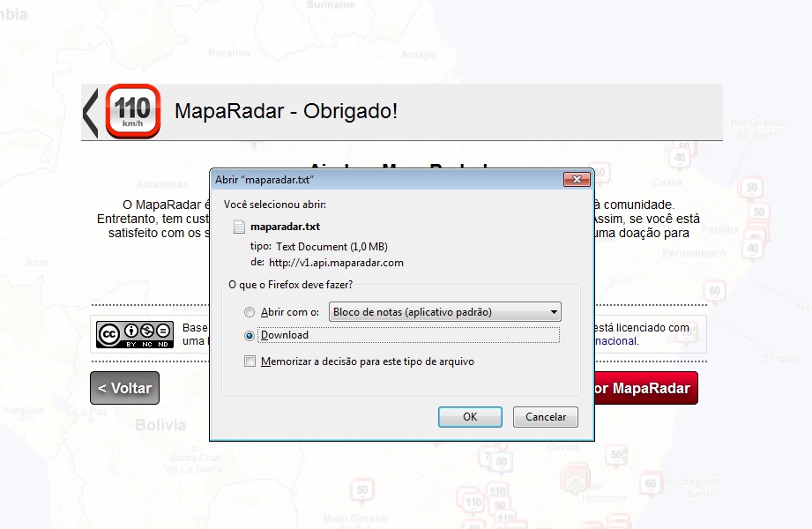Viewport: 812px width, 529px height.
Task: Click 'Você selecionou abrir:' text
Action: 275,205
